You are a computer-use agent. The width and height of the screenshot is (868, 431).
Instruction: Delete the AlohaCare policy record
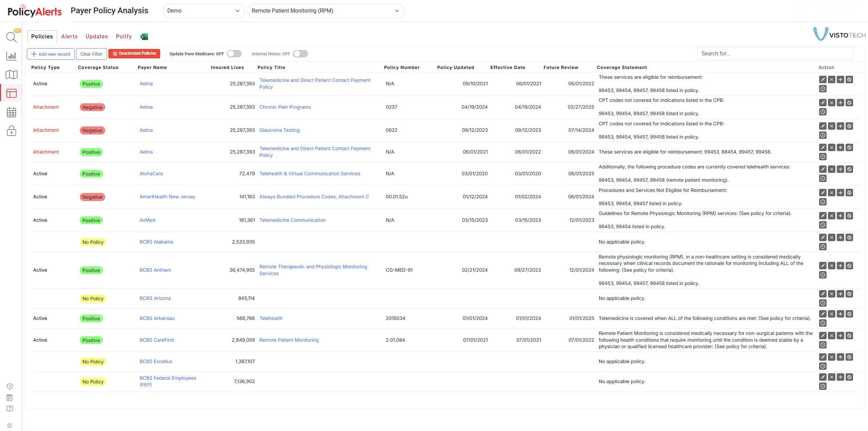[x=831, y=169]
